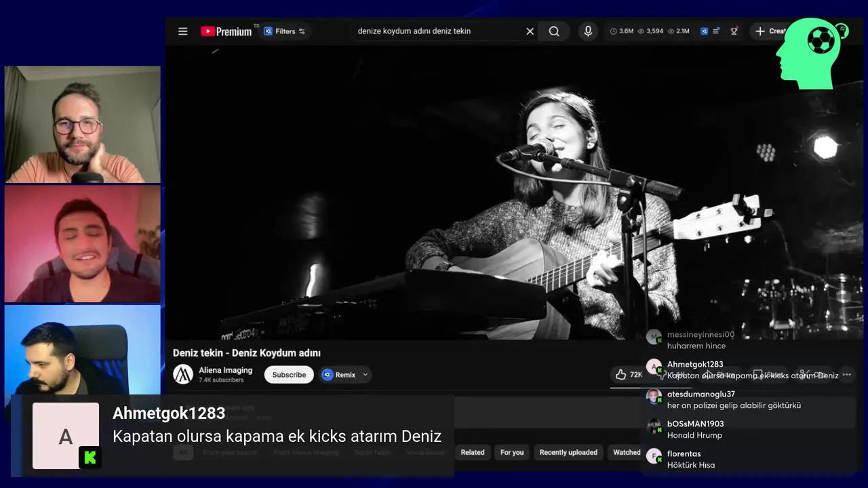Open the Aliena Imaging channel name link
868x488 pixels.
225,370
